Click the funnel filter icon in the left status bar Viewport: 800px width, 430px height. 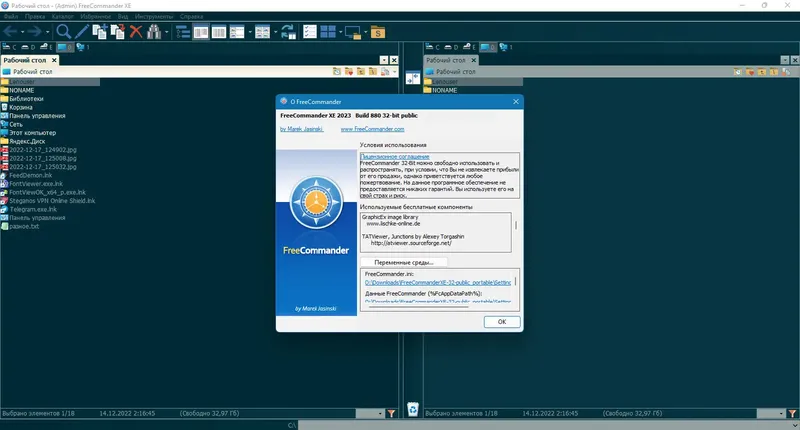(x=391, y=414)
